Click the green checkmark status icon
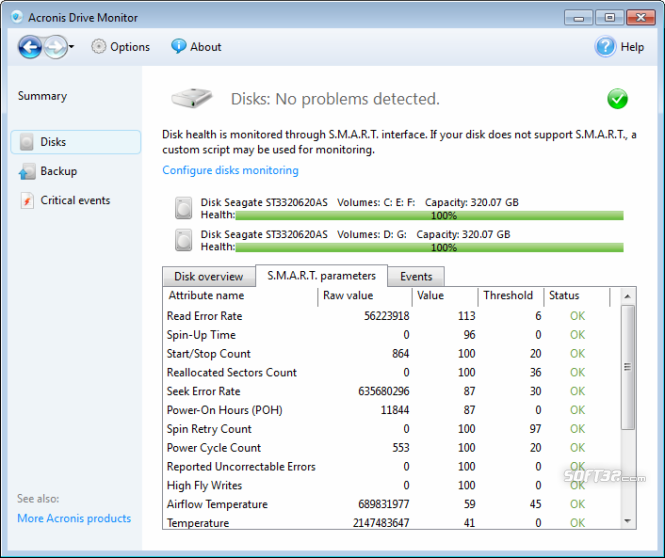The height and width of the screenshot is (558, 665). click(618, 99)
